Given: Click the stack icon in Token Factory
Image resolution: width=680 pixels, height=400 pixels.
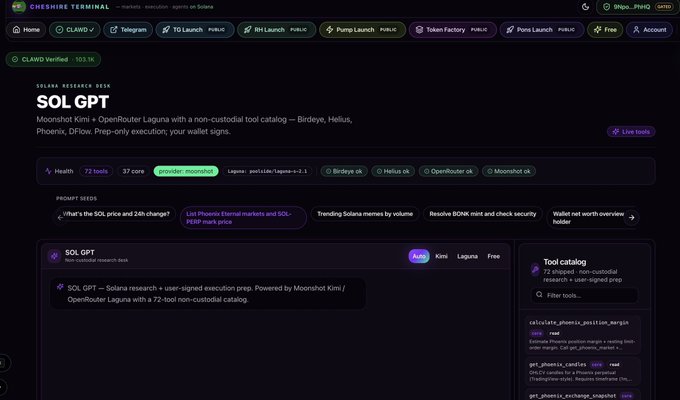Looking at the screenshot, I should (x=419, y=30).
